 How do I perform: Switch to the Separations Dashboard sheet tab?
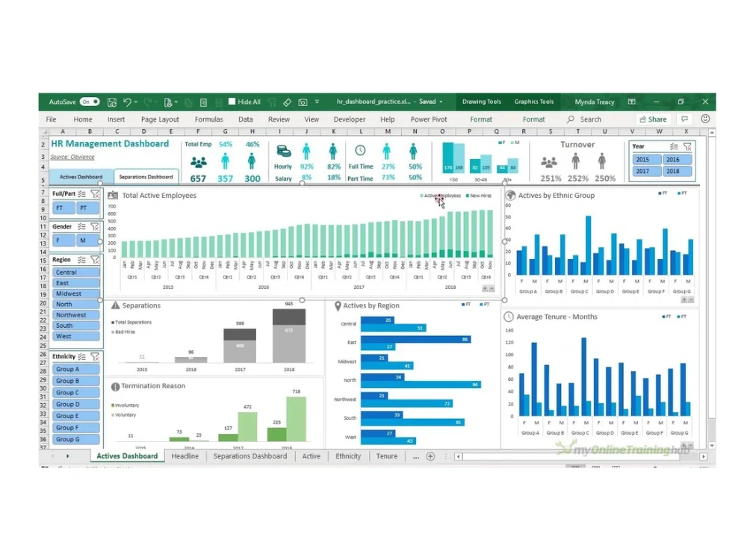250,456
